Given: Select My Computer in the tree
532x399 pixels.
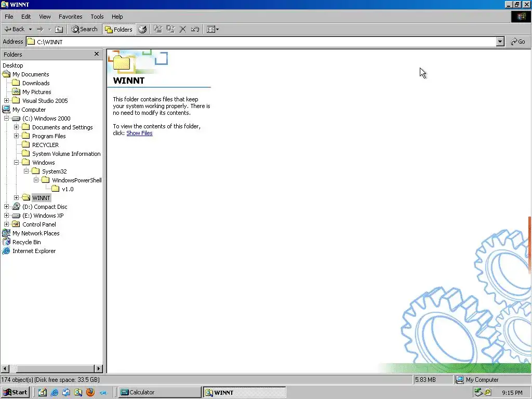Looking at the screenshot, I should pyautogui.click(x=29, y=110).
